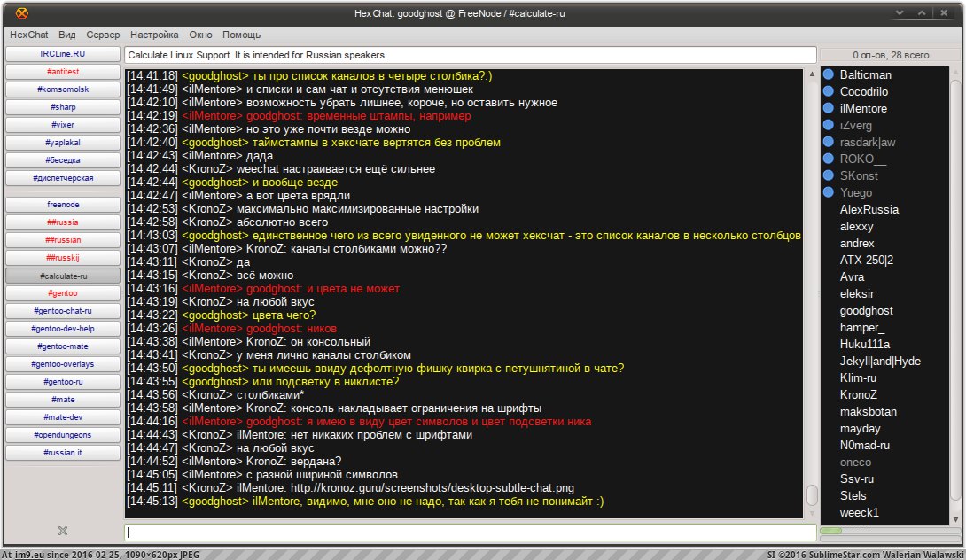Close current tab with the X icon below channel list

pos(63,531)
